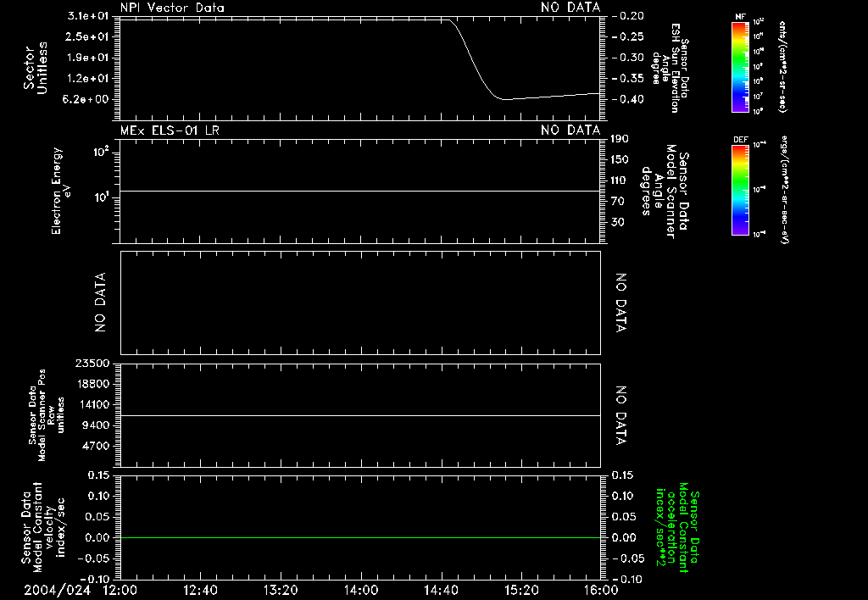This screenshot has height=600, width=868.
Task: Click the 'Electron Energy eV' axis label
Action: click(61, 191)
